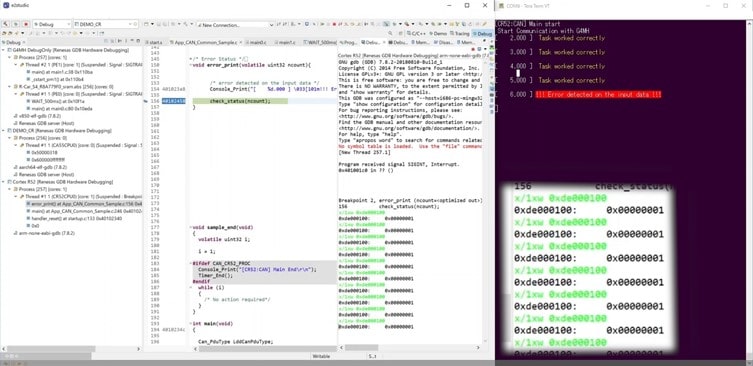
Task: Switch to the C/C++ perspective
Action: [415, 34]
